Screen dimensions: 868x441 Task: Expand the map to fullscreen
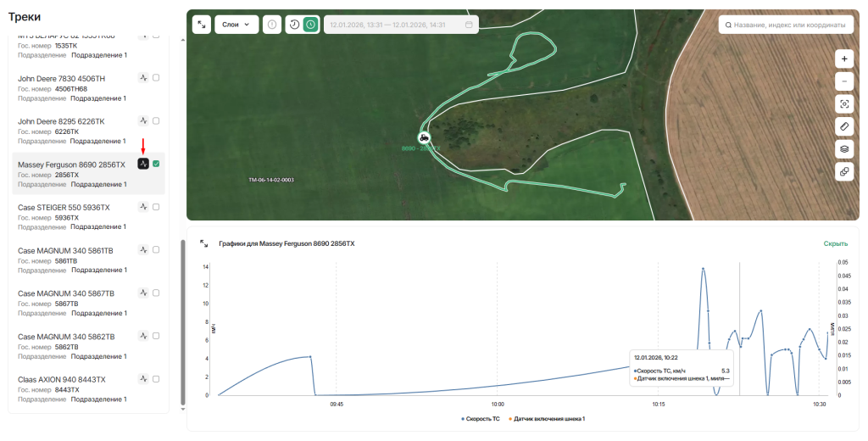tap(201, 25)
